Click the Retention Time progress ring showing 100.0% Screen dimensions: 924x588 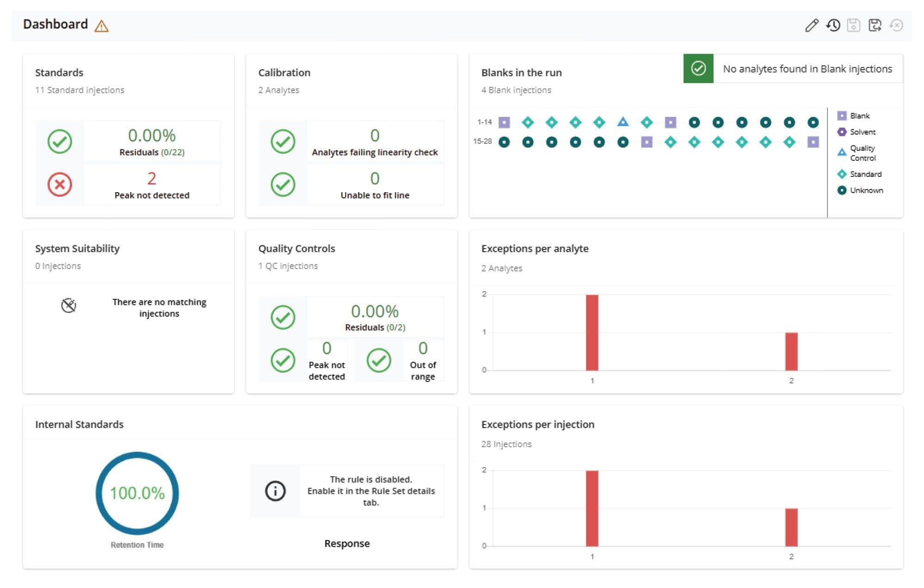point(137,493)
